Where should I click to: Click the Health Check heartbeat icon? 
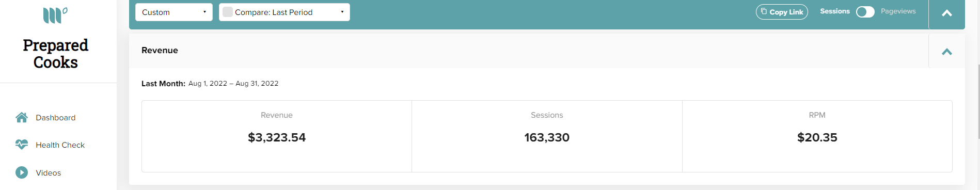[x=22, y=145]
